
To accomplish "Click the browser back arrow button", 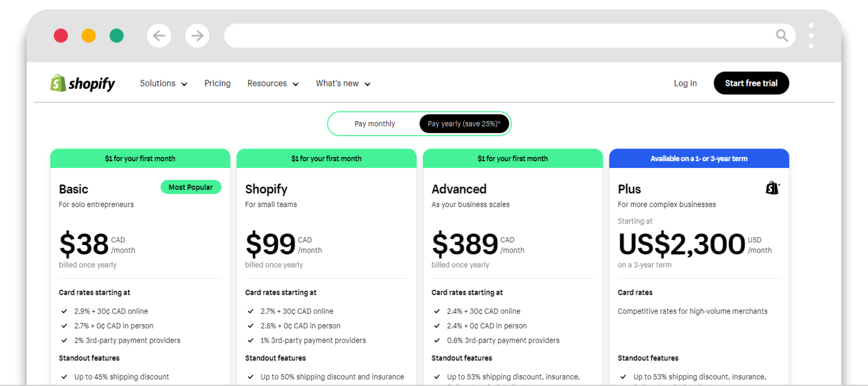I will coord(159,36).
